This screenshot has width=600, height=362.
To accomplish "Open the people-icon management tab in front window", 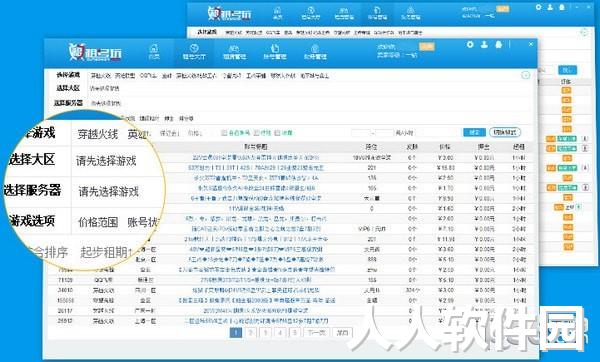I will tap(234, 52).
